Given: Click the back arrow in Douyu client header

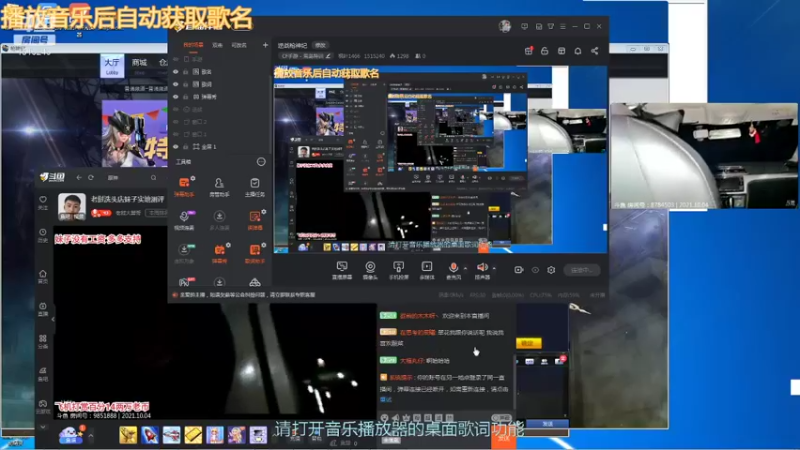Looking at the screenshot, I should (79, 178).
